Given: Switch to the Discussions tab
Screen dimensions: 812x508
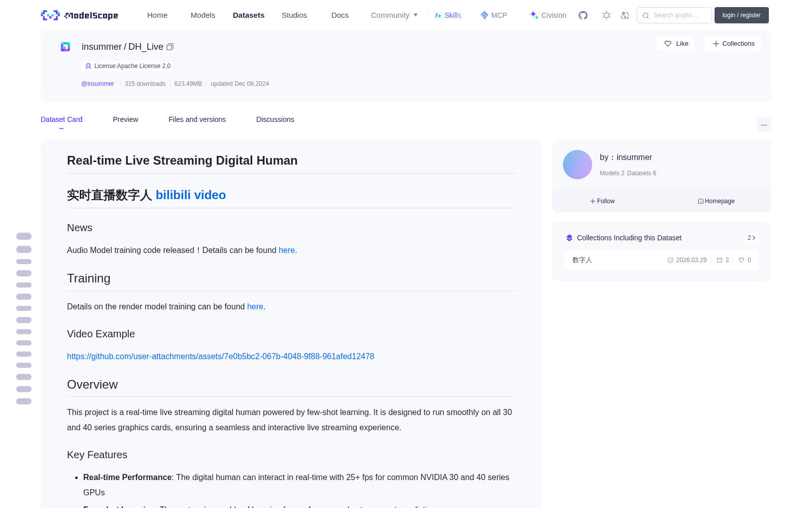Looking at the screenshot, I should click(x=275, y=119).
